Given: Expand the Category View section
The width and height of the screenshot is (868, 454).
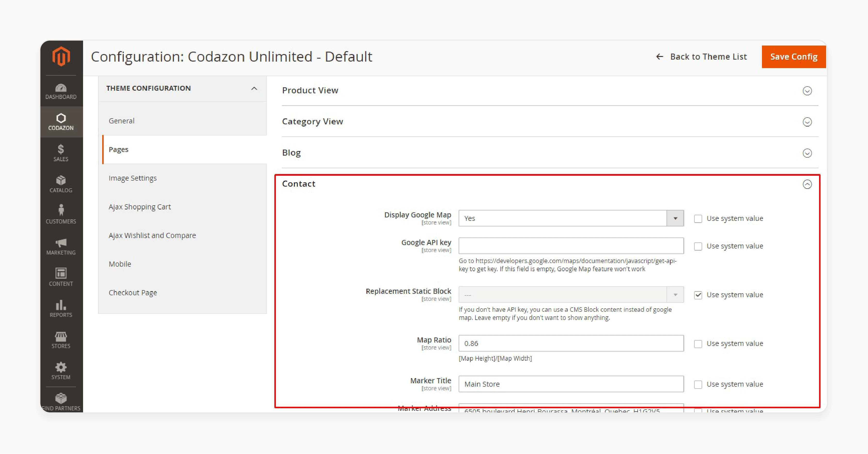Looking at the screenshot, I should coord(807,122).
